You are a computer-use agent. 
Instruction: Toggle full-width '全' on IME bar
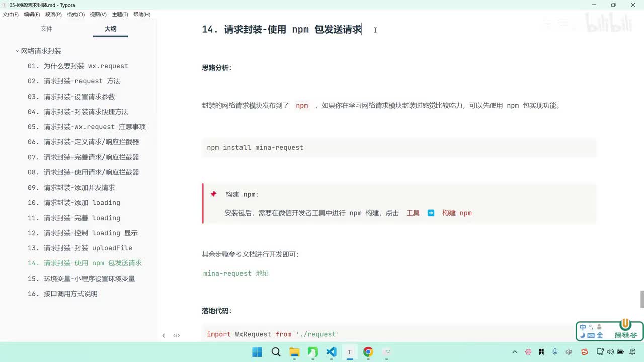600,335
